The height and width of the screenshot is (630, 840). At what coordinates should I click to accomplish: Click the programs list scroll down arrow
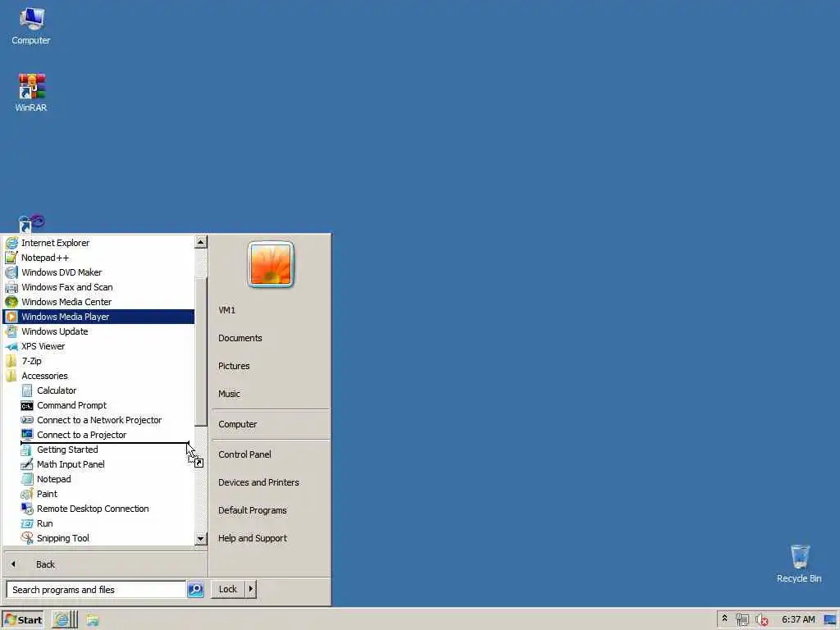(x=200, y=538)
